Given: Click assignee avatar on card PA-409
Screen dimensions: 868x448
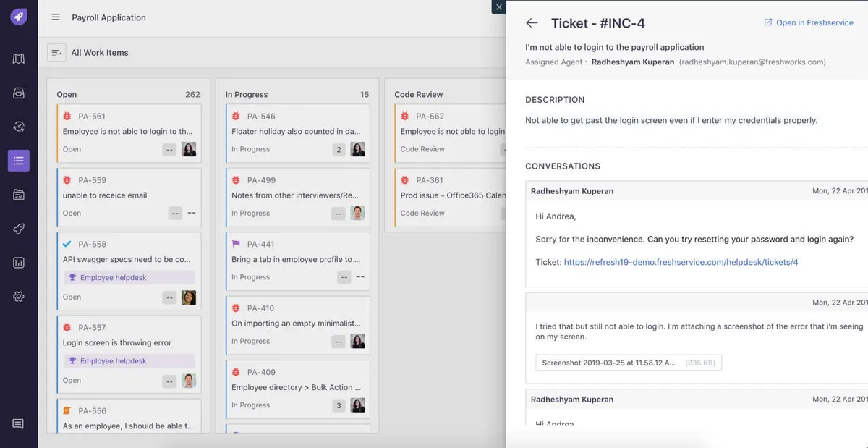Looking at the screenshot, I should (357, 405).
